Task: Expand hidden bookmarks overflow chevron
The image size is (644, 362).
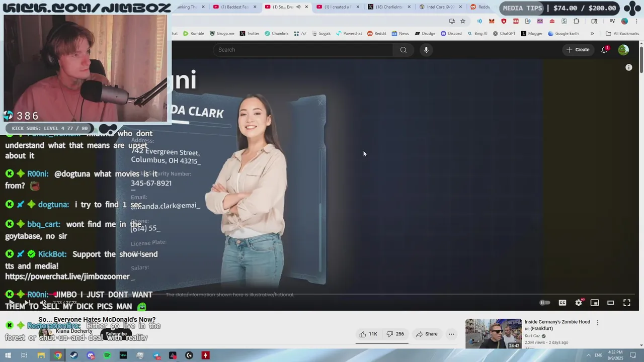Action: [592, 34]
